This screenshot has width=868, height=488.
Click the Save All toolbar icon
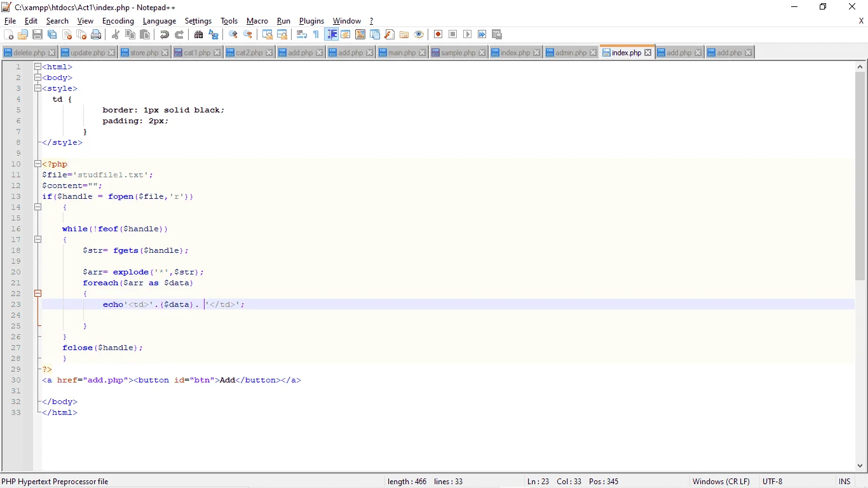(x=52, y=34)
